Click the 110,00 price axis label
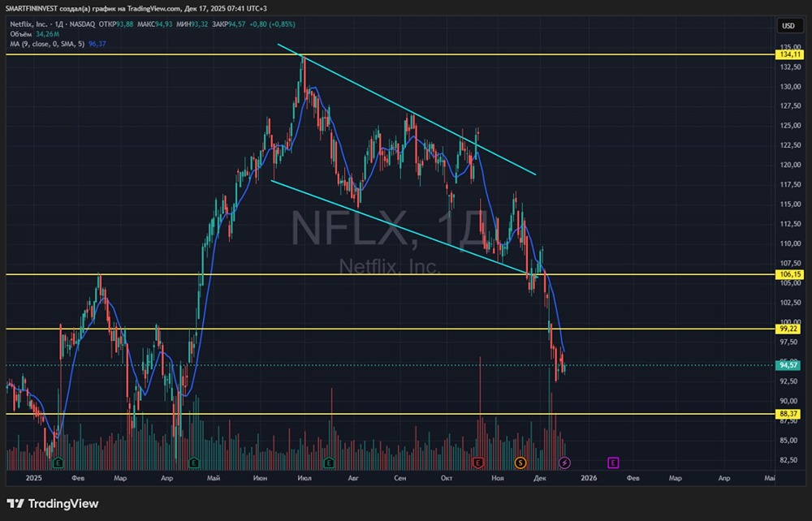Screen dimensions: 812x521 [790, 243]
